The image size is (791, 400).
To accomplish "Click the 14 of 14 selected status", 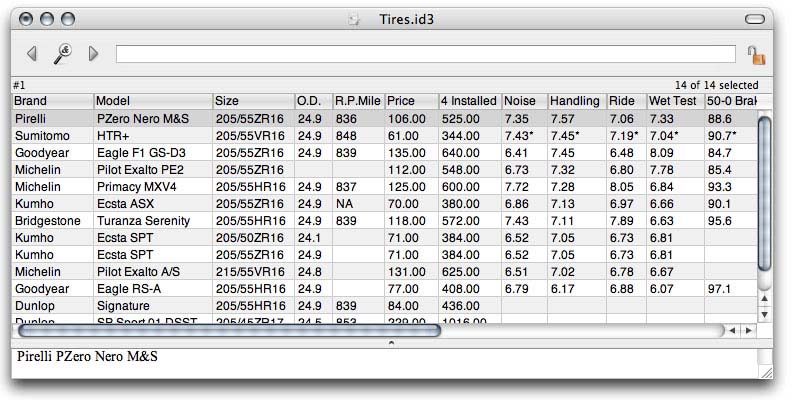I will (x=716, y=85).
